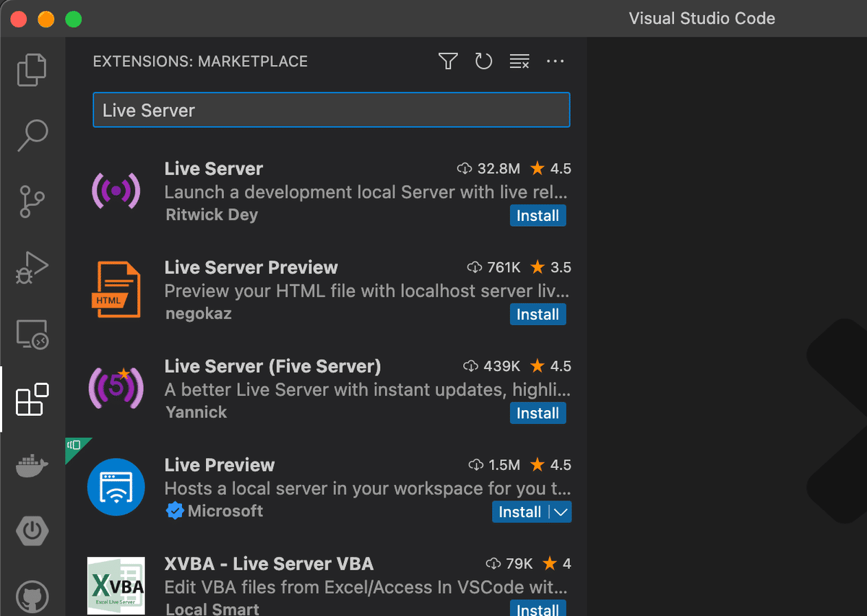Click description 'Preview your HTML file'
The width and height of the screenshot is (867, 616).
[x=366, y=291]
